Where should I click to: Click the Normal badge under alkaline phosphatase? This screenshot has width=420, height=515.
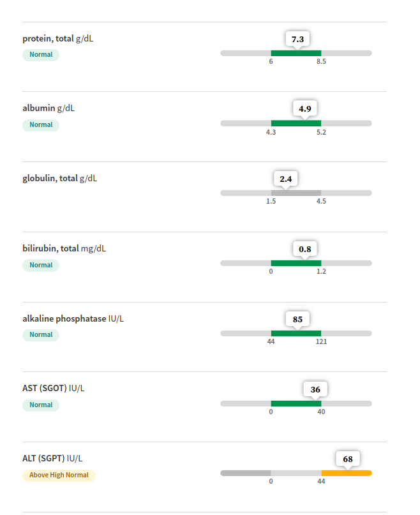[41, 335]
